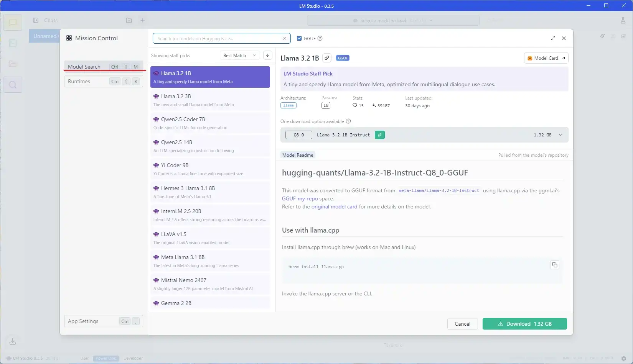Click help icon beside One download option available
The height and width of the screenshot is (364, 633).
[x=348, y=121]
